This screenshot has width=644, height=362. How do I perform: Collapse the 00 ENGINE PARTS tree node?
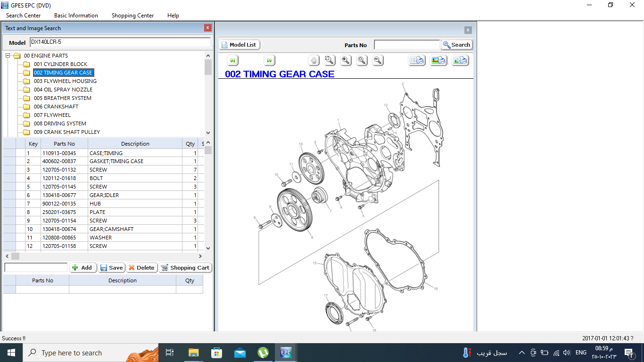pos(8,56)
